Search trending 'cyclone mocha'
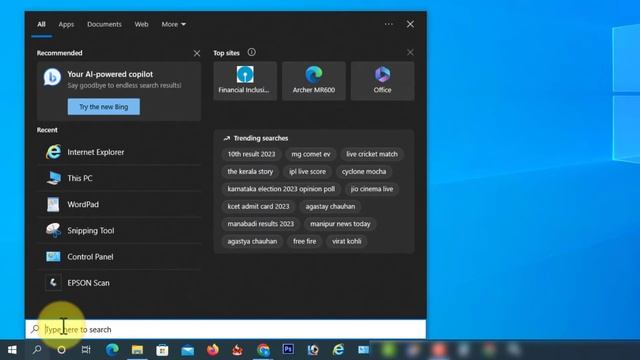Screen dimensions: 640x360 coord(364,171)
